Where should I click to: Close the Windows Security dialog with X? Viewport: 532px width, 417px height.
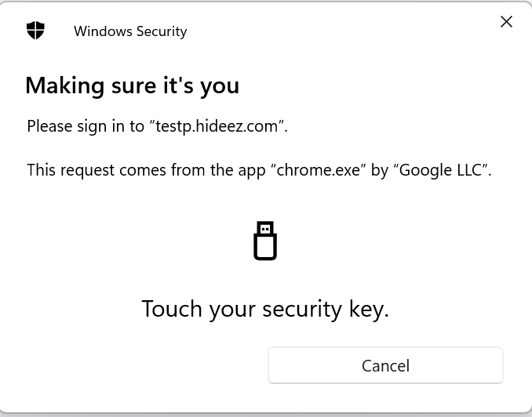(506, 22)
